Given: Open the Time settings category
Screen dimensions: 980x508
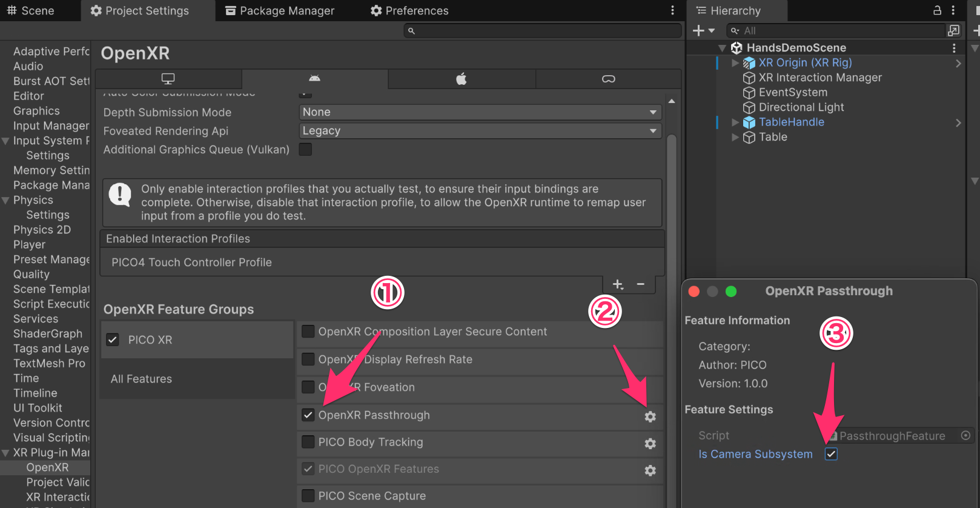Looking at the screenshot, I should pyautogui.click(x=26, y=378).
